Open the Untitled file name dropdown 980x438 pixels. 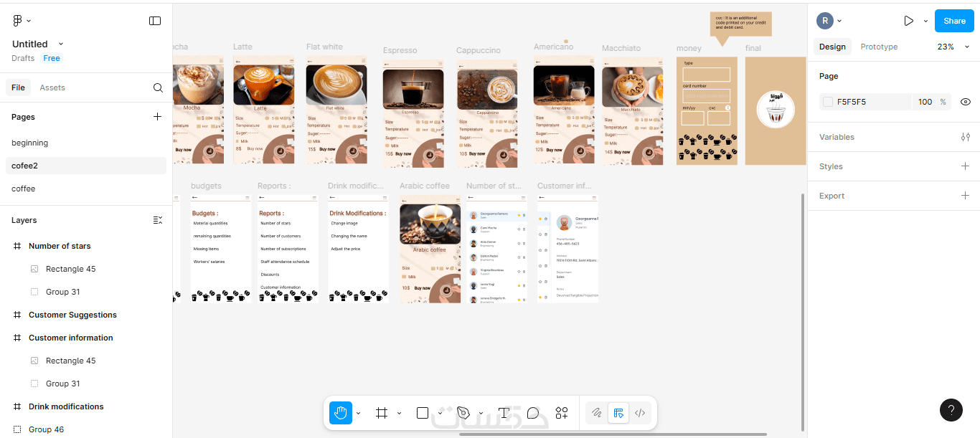[x=60, y=44]
